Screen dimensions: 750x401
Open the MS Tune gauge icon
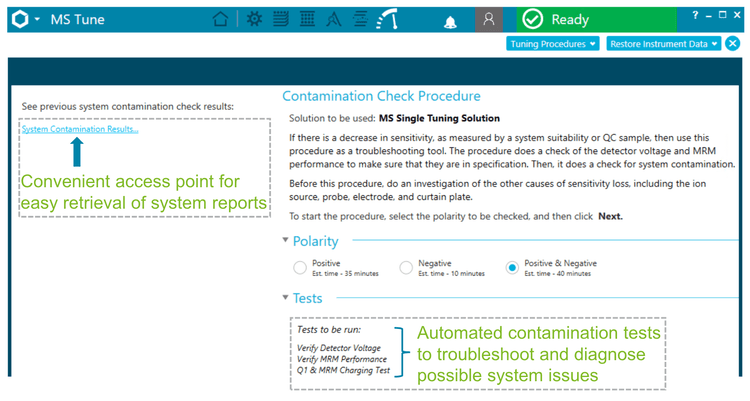click(x=387, y=19)
